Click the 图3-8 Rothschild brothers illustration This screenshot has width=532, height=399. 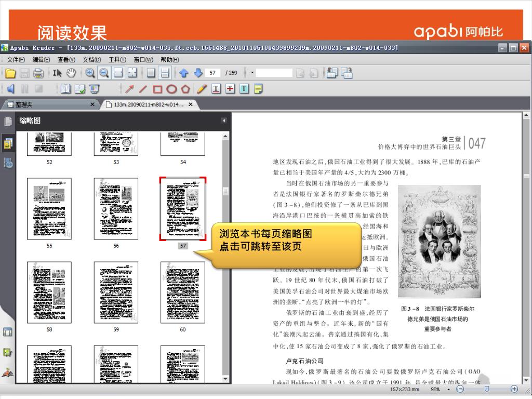(x=440, y=242)
